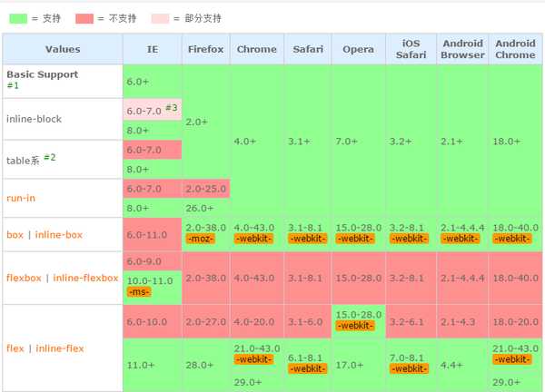Click the -ms- prefix badge
545x392 pixels.
[x=139, y=291]
